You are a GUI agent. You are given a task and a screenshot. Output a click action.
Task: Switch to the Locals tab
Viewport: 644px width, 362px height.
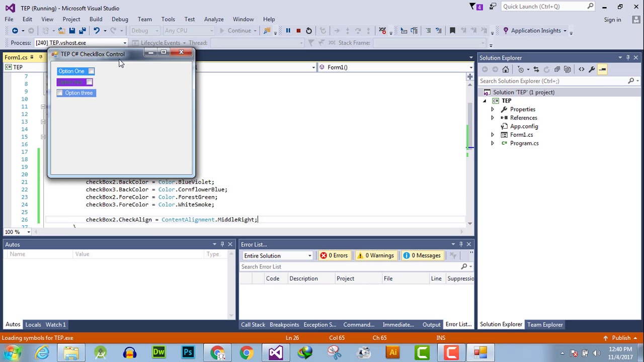[33, 325]
